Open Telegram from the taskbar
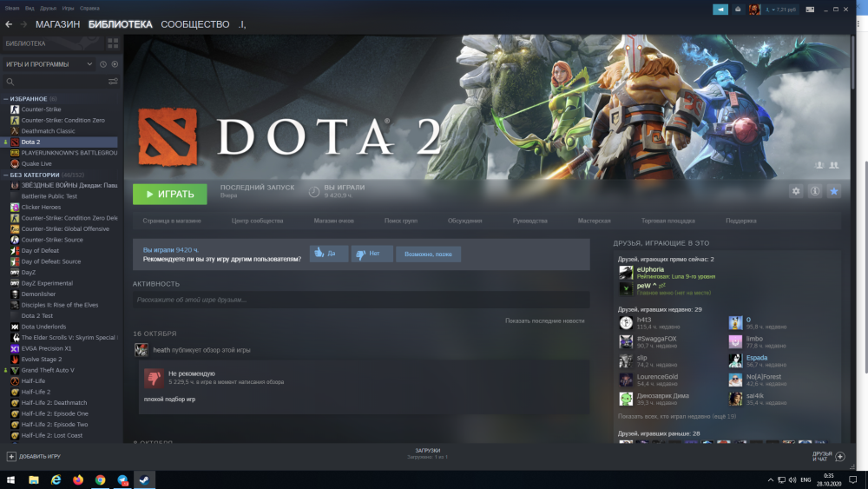Viewport: 868px width, 489px height. tap(122, 479)
